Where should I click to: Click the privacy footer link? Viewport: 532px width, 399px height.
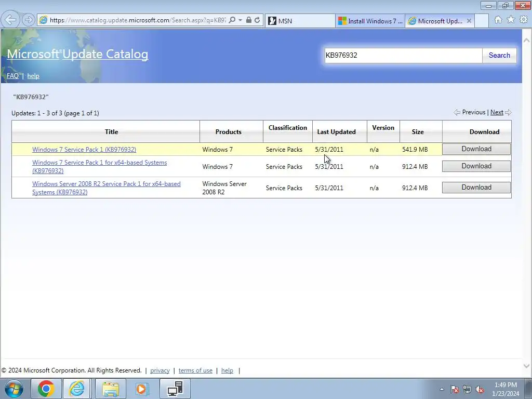(160, 370)
